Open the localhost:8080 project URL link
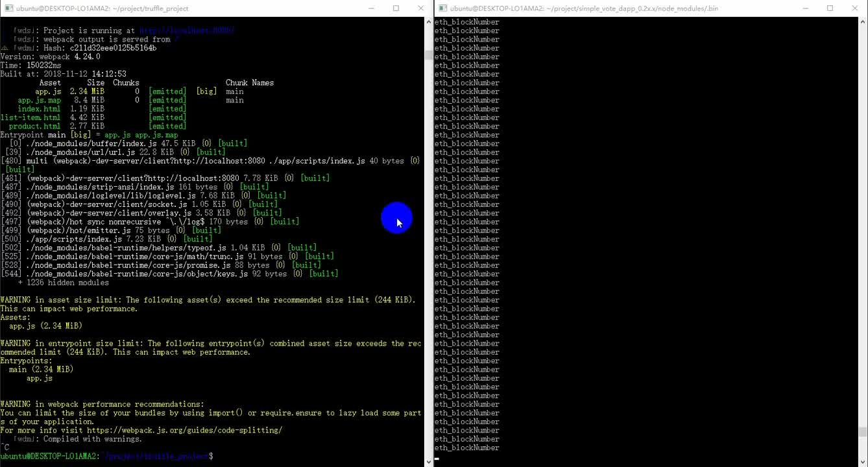 point(187,30)
